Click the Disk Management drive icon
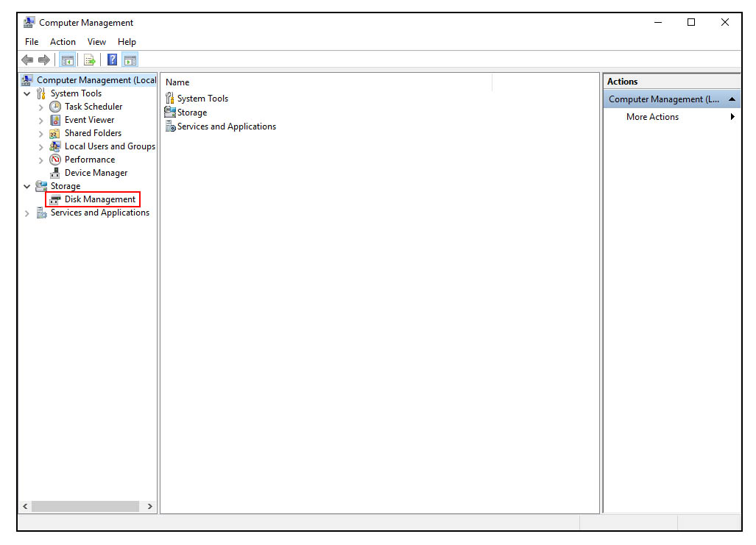 click(x=55, y=199)
